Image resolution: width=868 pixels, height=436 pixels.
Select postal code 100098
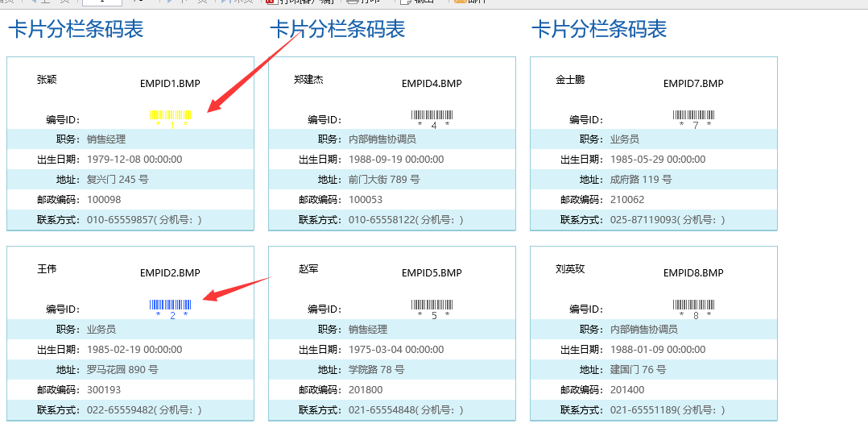[104, 199]
